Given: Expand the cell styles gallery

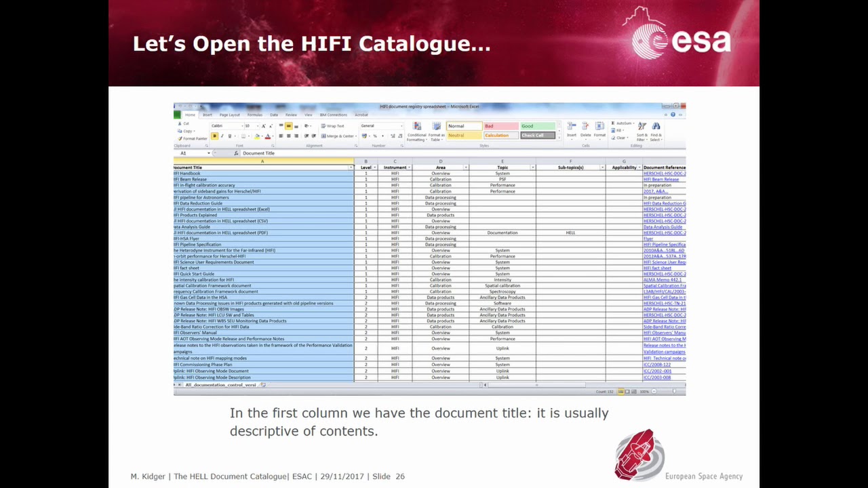Looking at the screenshot, I should 559,138.
